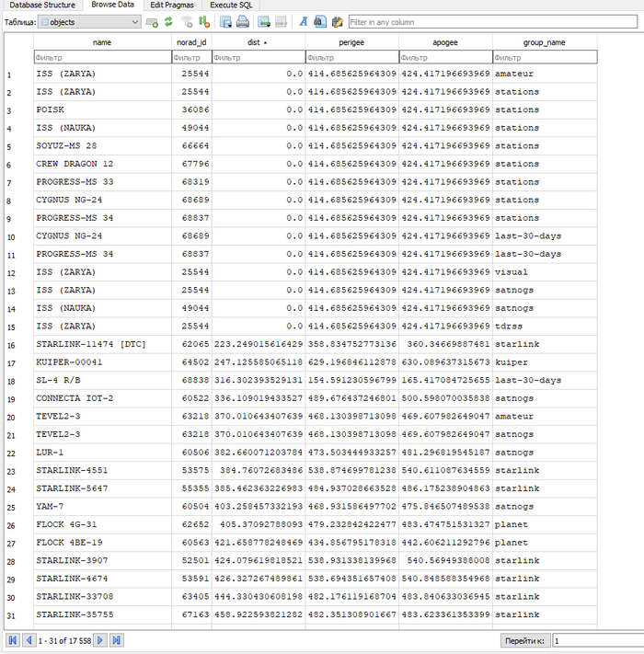Click filter field under group_name column
The image size is (644, 654).
546,58
